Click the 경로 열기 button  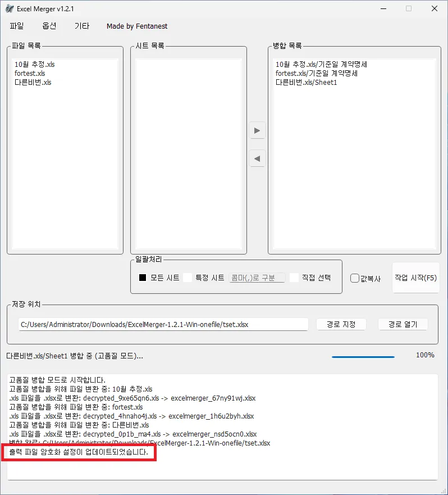click(x=403, y=324)
